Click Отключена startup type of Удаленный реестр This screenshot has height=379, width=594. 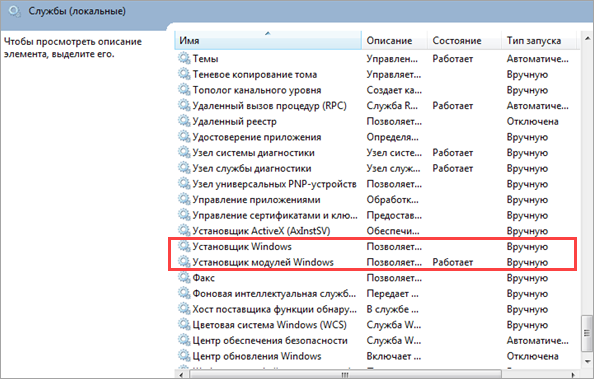click(x=533, y=121)
